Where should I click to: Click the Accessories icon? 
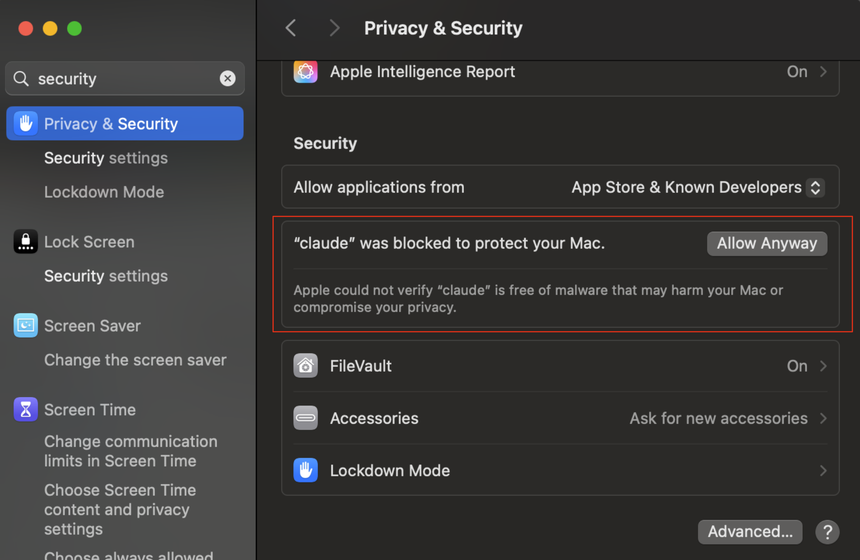click(305, 418)
